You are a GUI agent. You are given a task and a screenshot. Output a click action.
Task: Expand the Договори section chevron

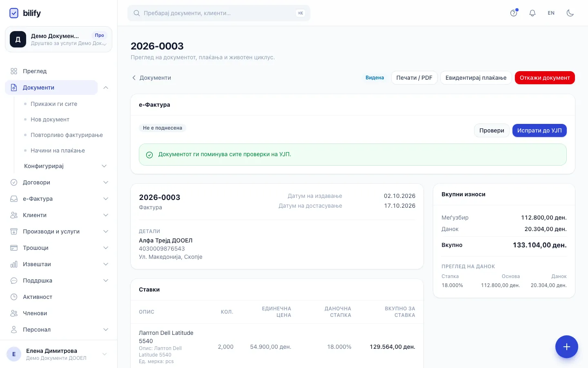[106, 182]
